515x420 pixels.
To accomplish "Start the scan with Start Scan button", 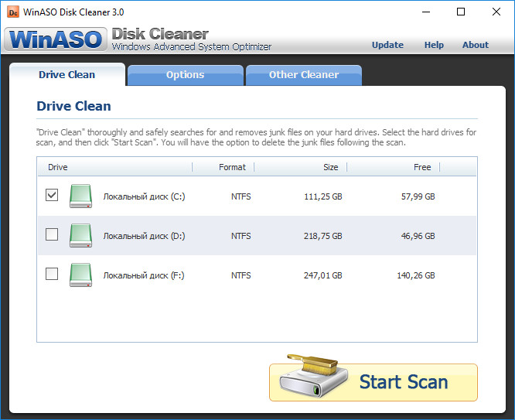I will tap(373, 382).
